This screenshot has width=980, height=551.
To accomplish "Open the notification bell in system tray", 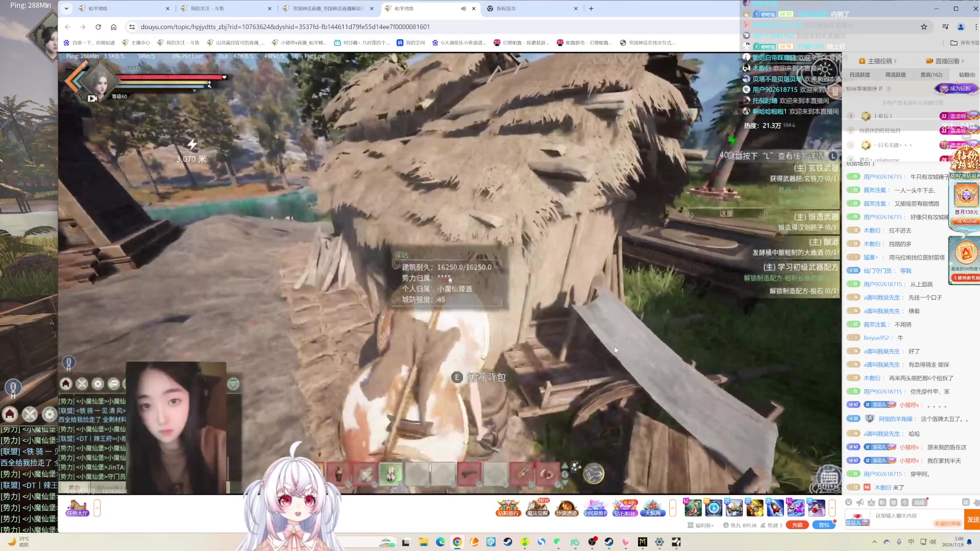I will click(969, 542).
